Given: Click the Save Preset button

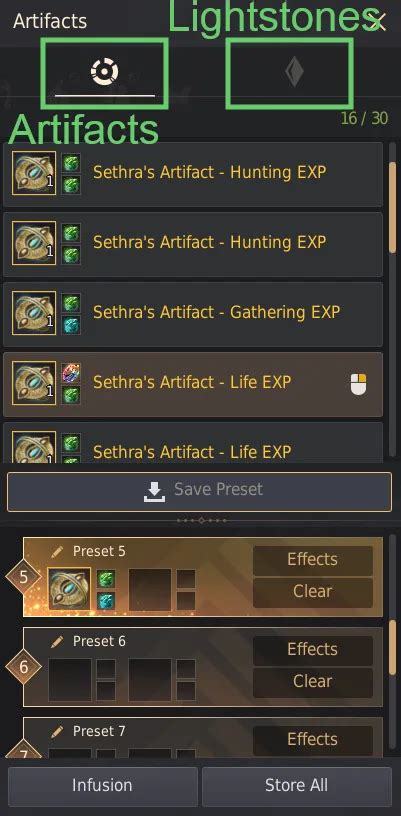Looking at the screenshot, I should coord(199,491).
